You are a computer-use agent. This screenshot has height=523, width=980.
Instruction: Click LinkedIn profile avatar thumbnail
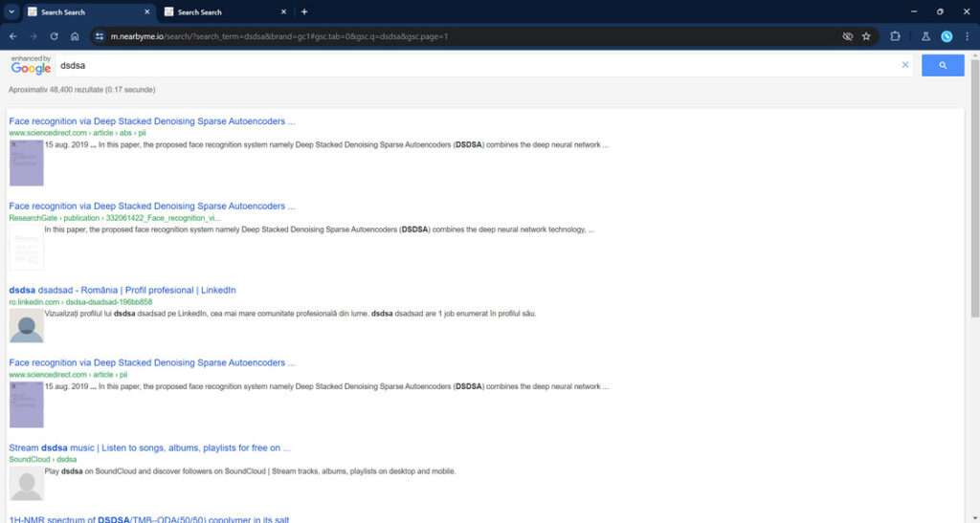tap(26, 326)
